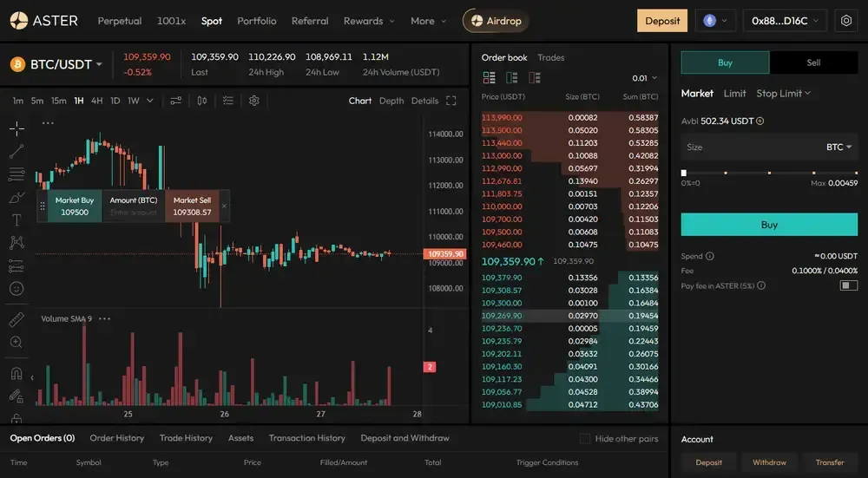Show bids-only order book view
The height and width of the screenshot is (478, 868).
pos(512,77)
